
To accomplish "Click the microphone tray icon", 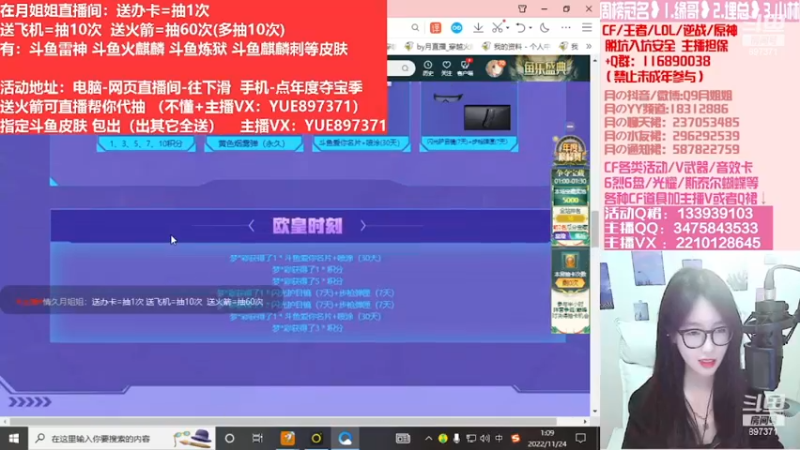I will [x=457, y=438].
